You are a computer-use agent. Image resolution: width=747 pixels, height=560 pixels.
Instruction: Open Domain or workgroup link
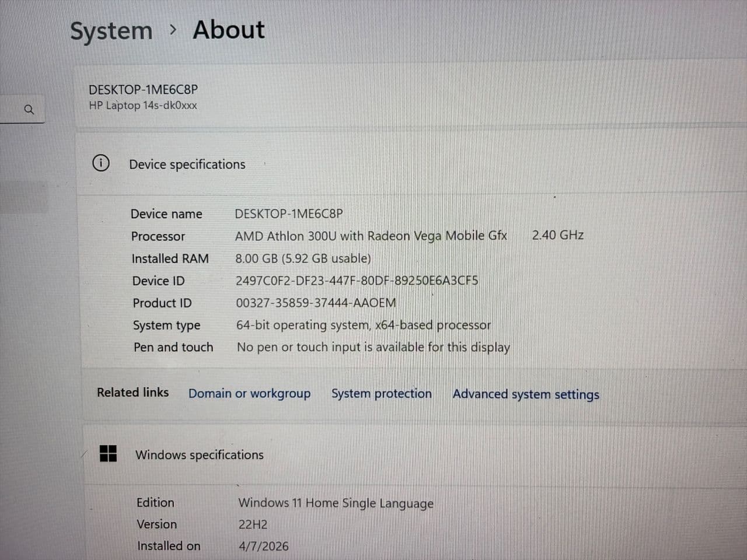[x=249, y=393]
